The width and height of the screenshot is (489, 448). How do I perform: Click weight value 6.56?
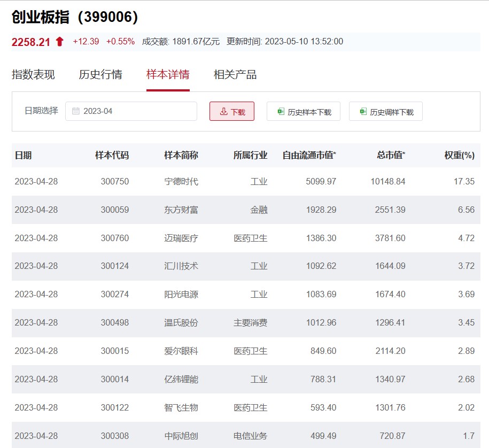[x=466, y=210]
